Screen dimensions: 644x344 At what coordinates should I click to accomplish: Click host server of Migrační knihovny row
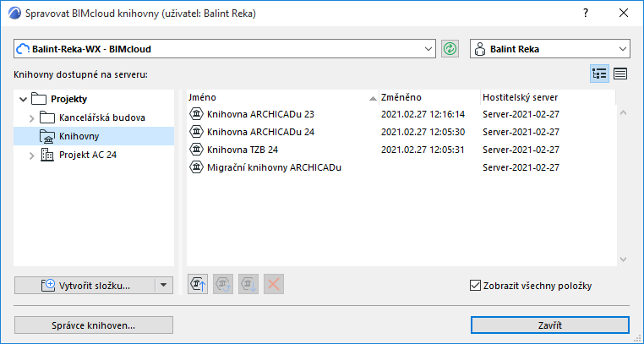(521, 167)
